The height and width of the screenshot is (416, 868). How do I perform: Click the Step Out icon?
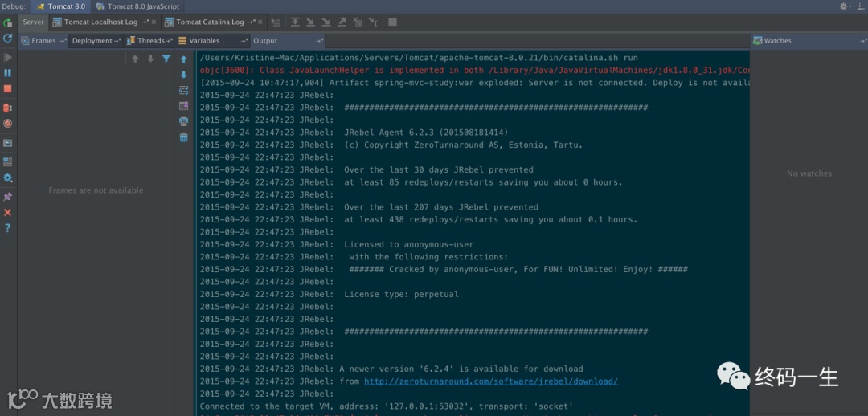click(x=342, y=22)
